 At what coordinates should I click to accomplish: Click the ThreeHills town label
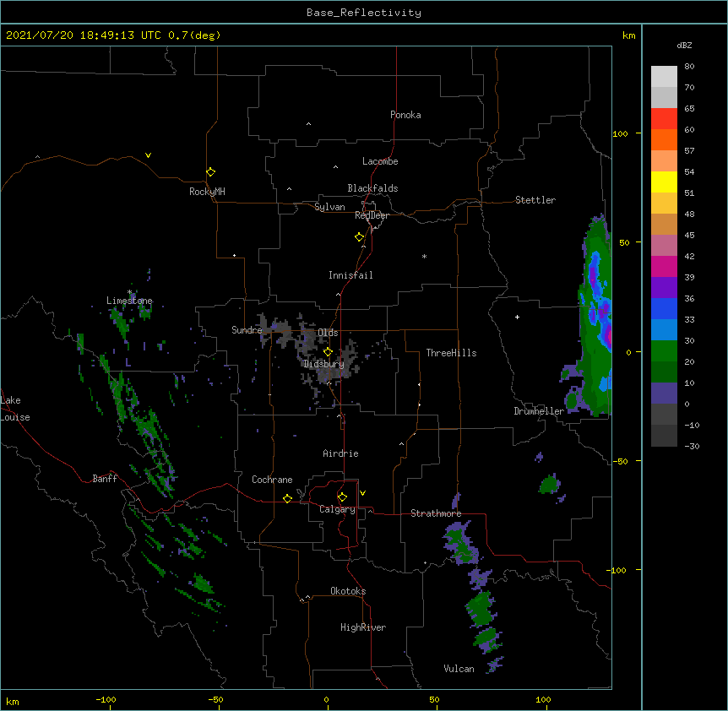[451, 353]
